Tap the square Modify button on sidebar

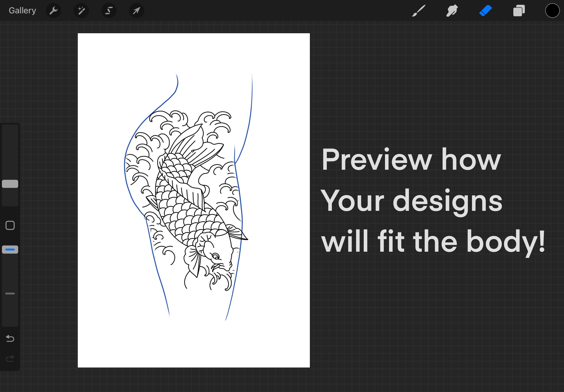pyautogui.click(x=10, y=225)
